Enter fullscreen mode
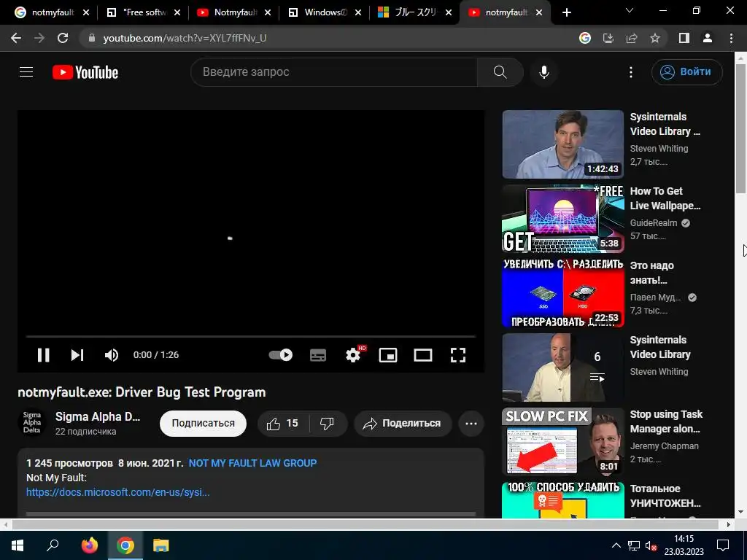The image size is (747, 560). 458,355
